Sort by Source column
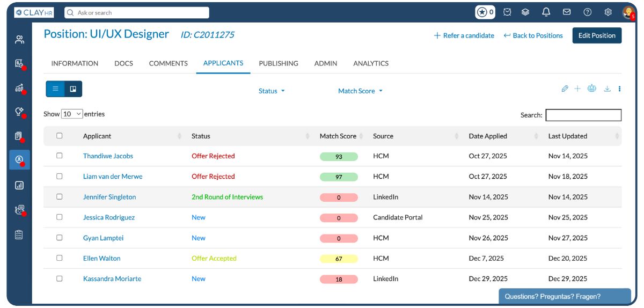The image size is (644, 308). click(x=416, y=136)
